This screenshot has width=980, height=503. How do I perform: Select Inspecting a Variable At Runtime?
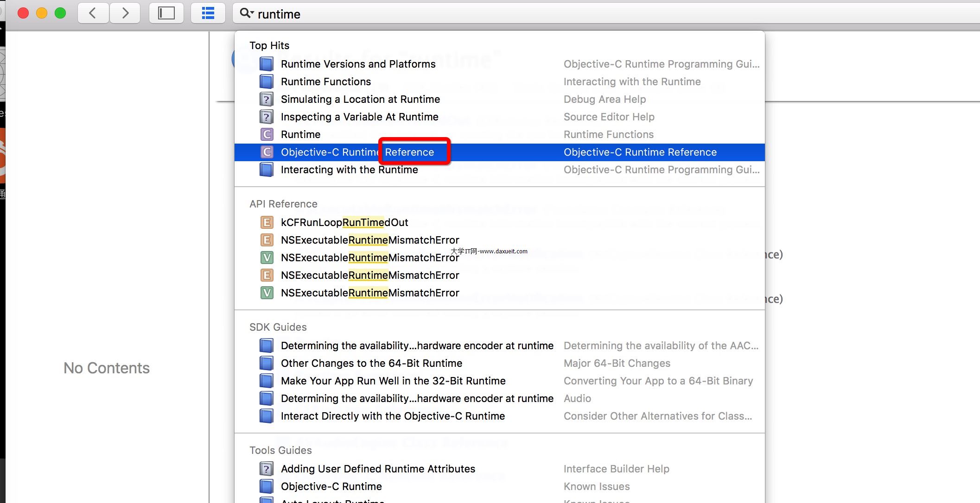coord(359,117)
